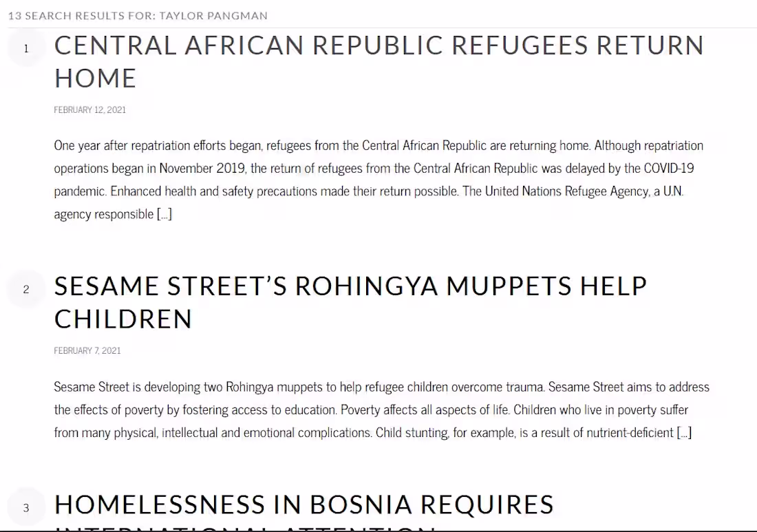Image resolution: width=757 pixels, height=532 pixels.
Task: Click the word "CHILDREN" in second title
Action: point(123,319)
